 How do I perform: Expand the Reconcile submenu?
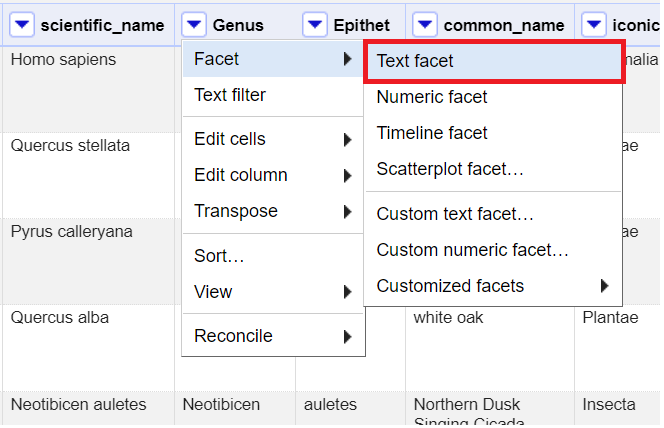(273, 336)
